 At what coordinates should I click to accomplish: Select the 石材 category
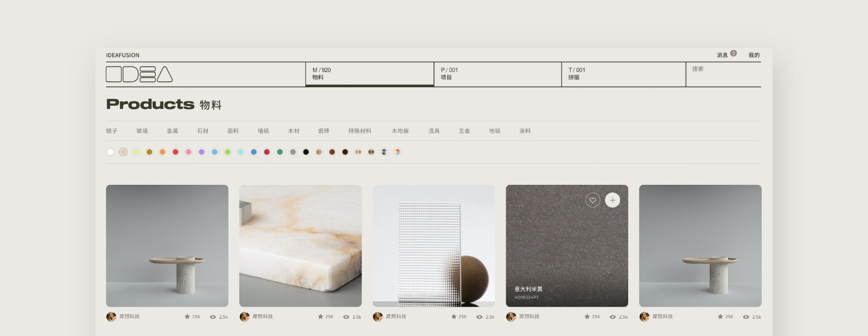pos(203,131)
